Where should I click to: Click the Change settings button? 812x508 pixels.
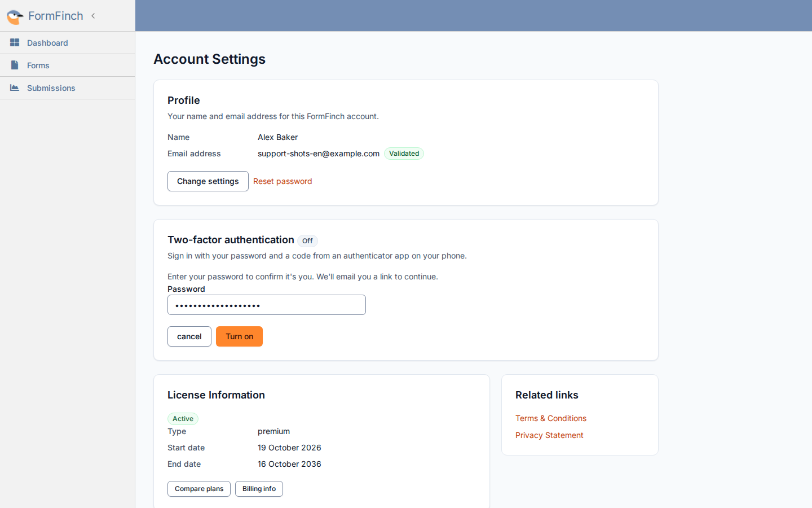pyautogui.click(x=208, y=181)
